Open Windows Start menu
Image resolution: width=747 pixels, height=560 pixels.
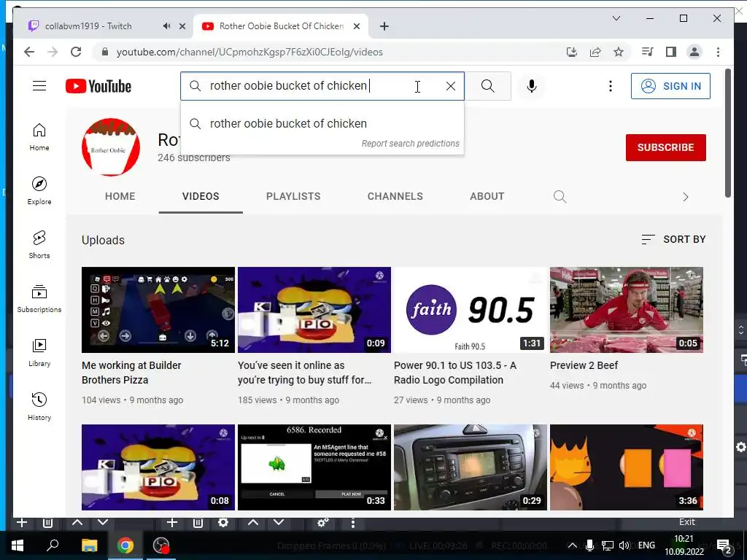[x=18, y=545]
